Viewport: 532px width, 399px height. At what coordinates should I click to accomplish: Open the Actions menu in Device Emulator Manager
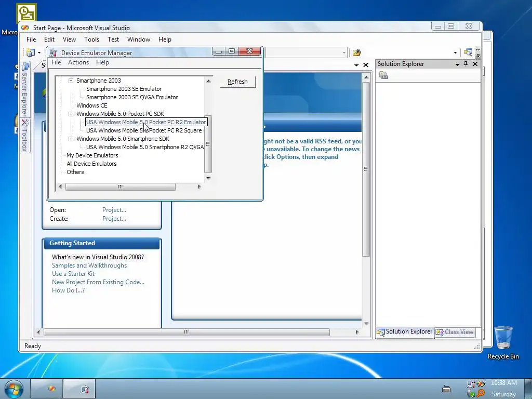click(x=78, y=62)
